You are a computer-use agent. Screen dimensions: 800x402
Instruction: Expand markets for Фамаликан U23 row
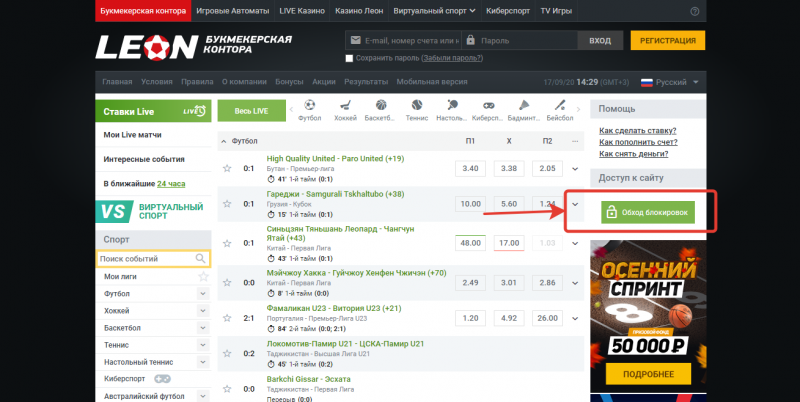(x=576, y=318)
